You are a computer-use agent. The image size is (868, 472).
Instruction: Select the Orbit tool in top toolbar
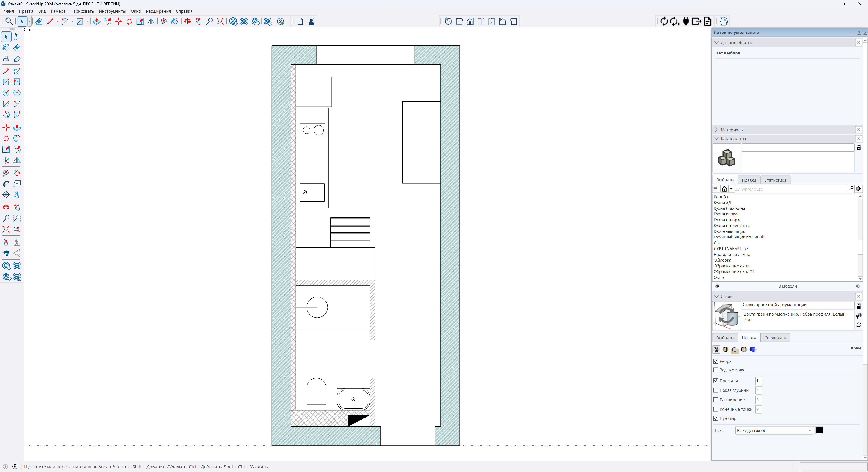pyautogui.click(x=187, y=21)
